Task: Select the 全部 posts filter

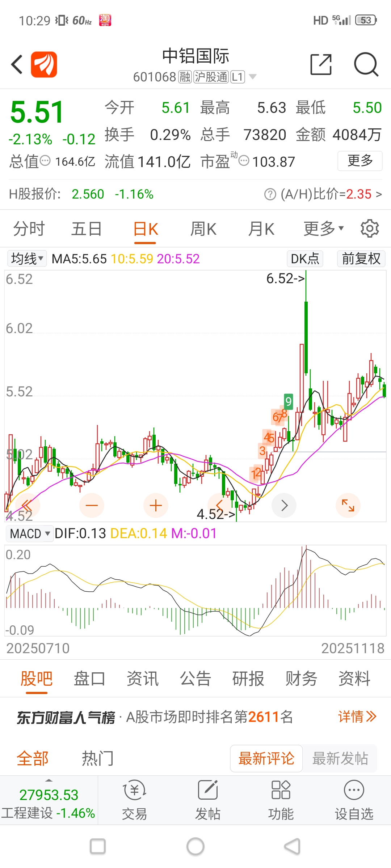Action: click(x=33, y=758)
